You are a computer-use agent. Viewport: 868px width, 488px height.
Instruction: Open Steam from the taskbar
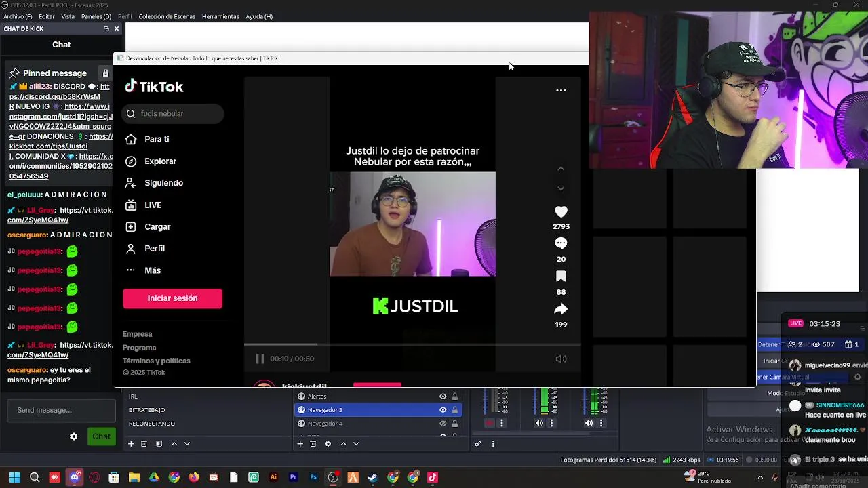373,477
